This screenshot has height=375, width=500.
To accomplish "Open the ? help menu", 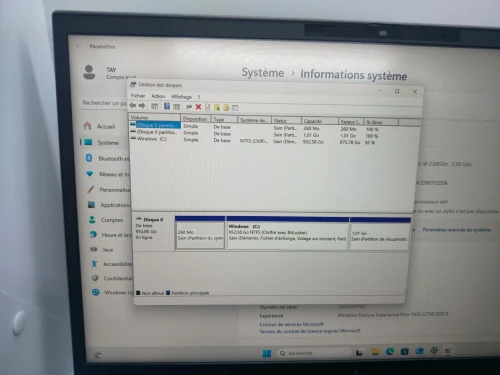I will (x=199, y=97).
